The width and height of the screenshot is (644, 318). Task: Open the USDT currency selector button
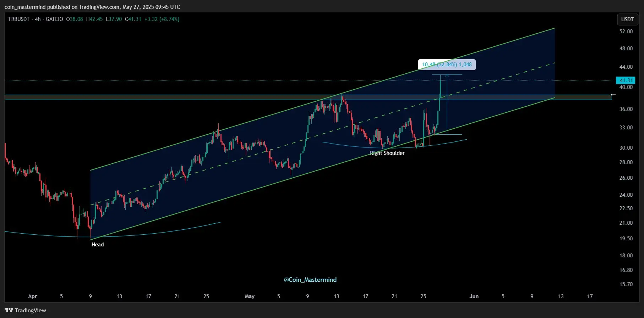pos(627,19)
